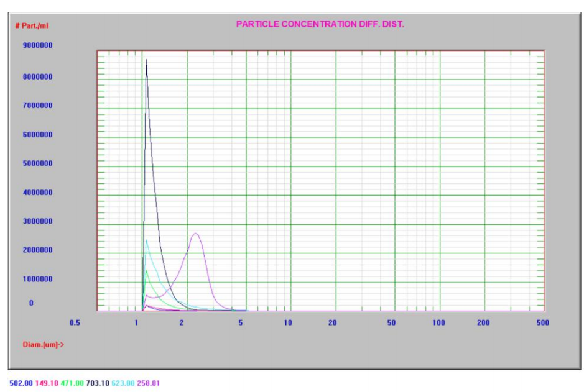Click the 3000000 y-axis tick label

pos(37,221)
